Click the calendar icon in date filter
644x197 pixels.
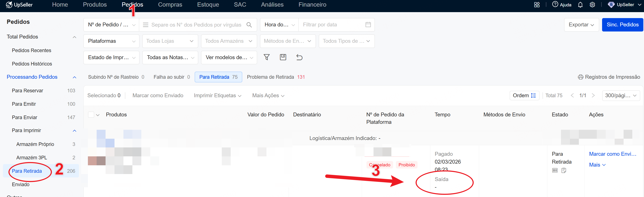[368, 24]
